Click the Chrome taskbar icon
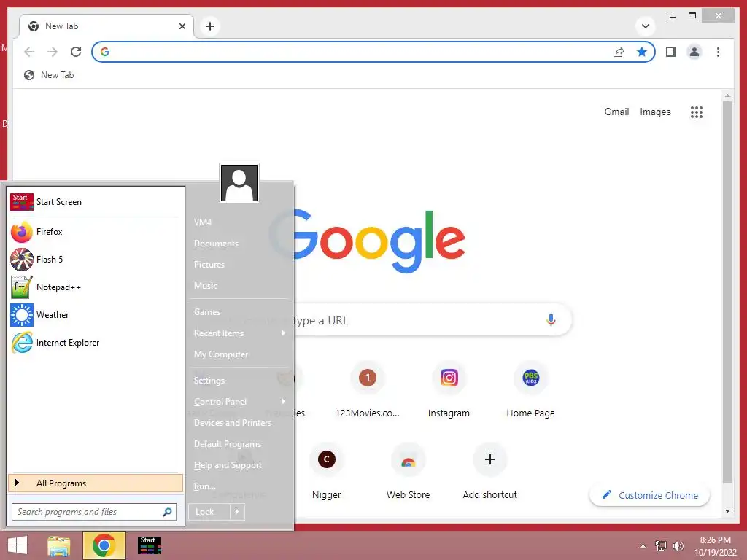The height and width of the screenshot is (560, 747). point(104,545)
